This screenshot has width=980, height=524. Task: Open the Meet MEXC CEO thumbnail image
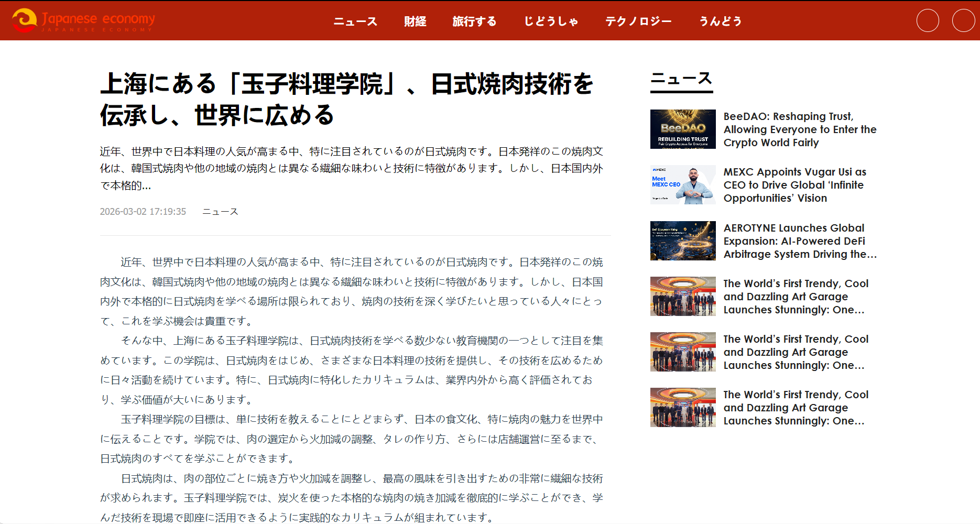(682, 185)
